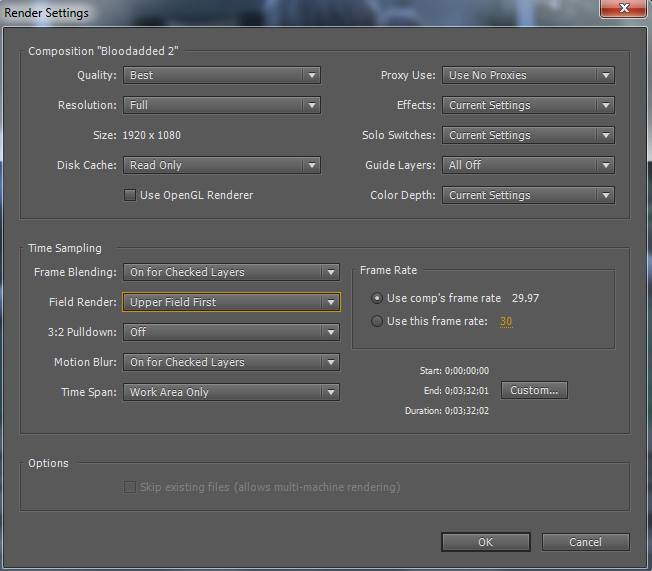
Task: Open the Solo Switches dropdown
Action: point(528,135)
